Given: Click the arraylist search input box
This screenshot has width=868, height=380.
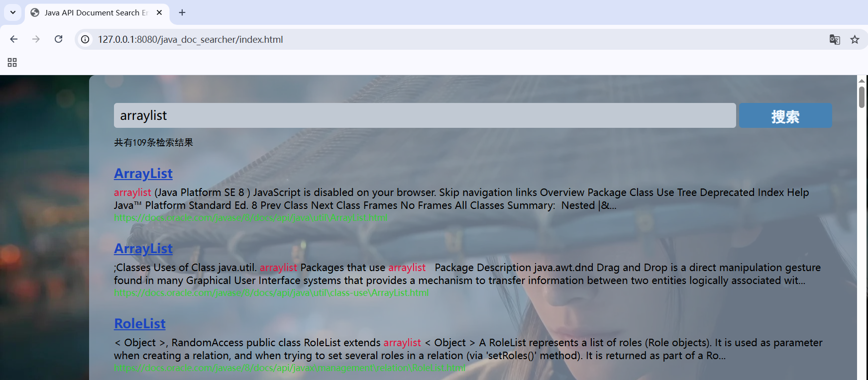Looking at the screenshot, I should 425,115.
